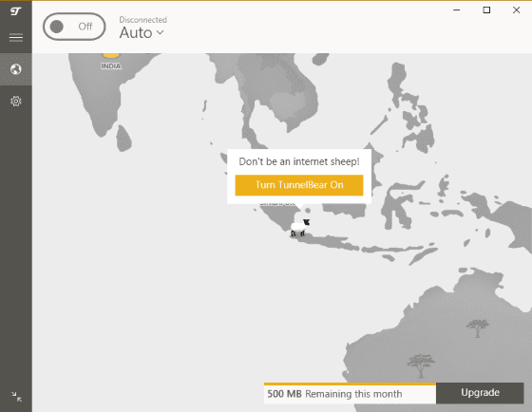Minimize the TunnelBear window
Viewport: 532px width, 412px height.
pos(457,10)
